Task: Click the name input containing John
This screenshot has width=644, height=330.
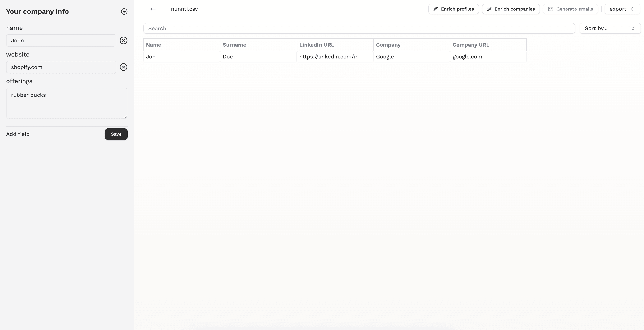Action: 61,40
